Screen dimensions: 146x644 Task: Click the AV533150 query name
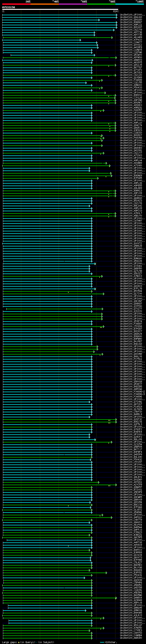pyautogui.click(x=8, y=8)
